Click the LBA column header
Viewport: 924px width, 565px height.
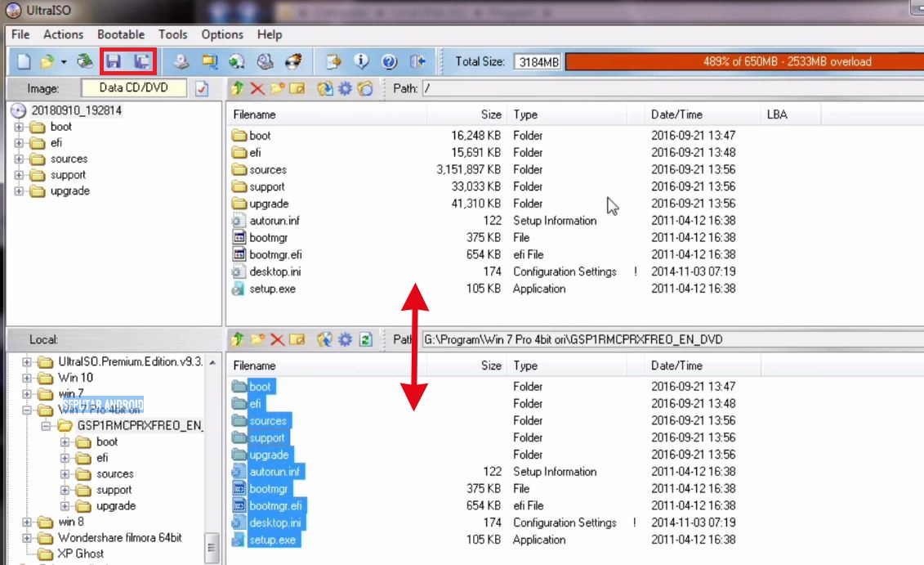click(x=790, y=114)
